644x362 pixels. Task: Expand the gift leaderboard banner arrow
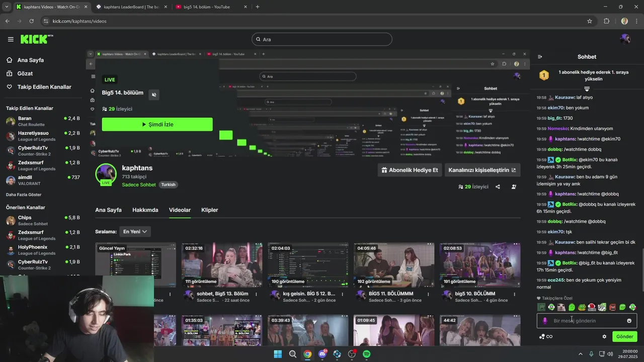(x=587, y=88)
